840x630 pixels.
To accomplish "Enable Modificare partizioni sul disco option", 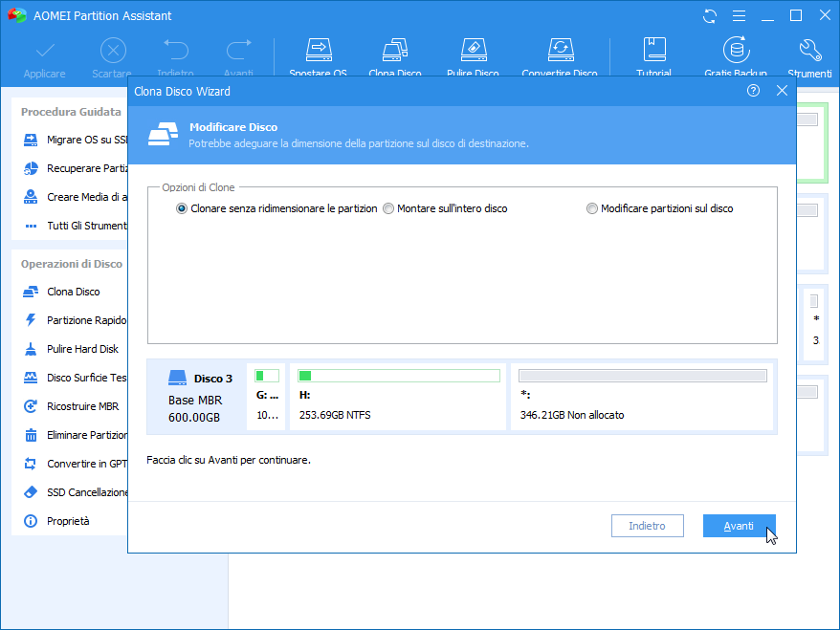I will pos(592,208).
